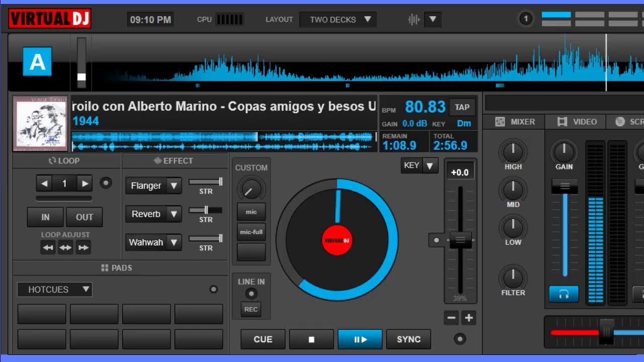This screenshot has width=644, height=362.
Task: Toggle the pads option circle
Action: tap(213, 289)
